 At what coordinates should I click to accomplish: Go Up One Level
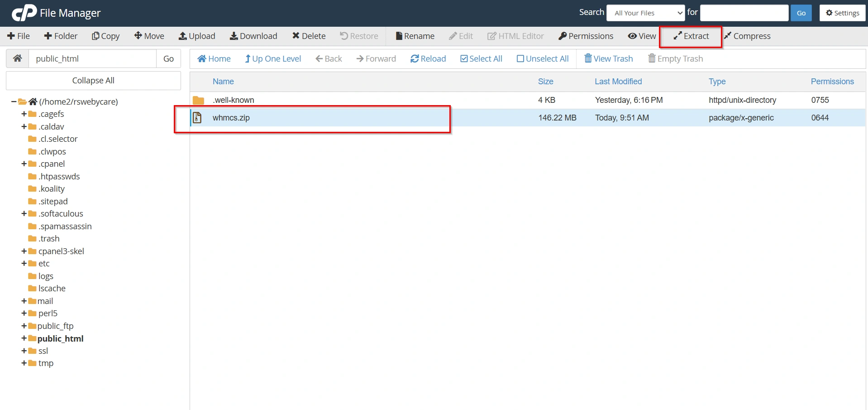tap(273, 58)
